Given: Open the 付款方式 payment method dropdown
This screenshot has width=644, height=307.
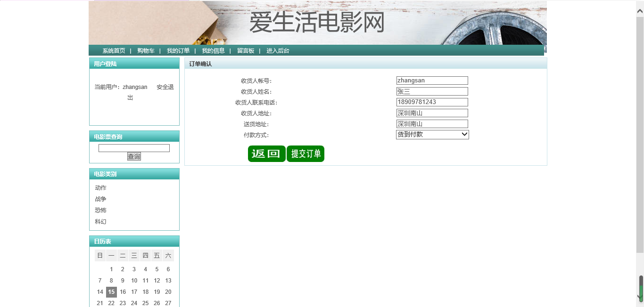Looking at the screenshot, I should click(432, 135).
